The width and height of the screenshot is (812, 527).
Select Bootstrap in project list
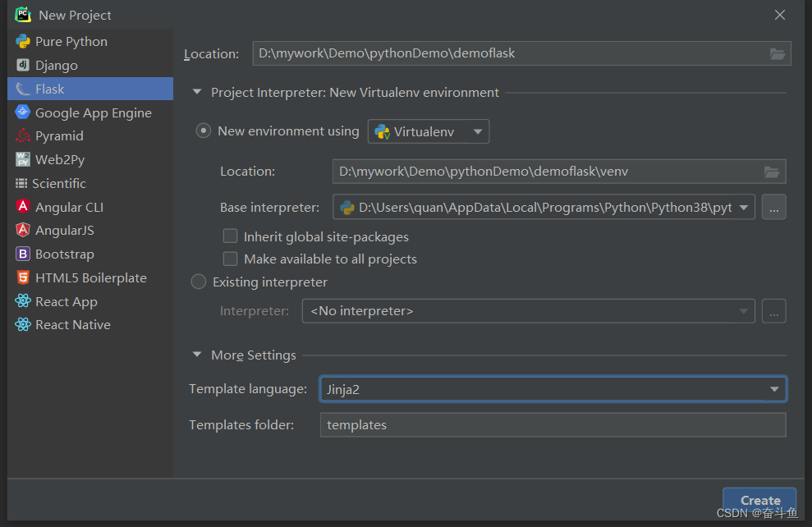coord(90,254)
